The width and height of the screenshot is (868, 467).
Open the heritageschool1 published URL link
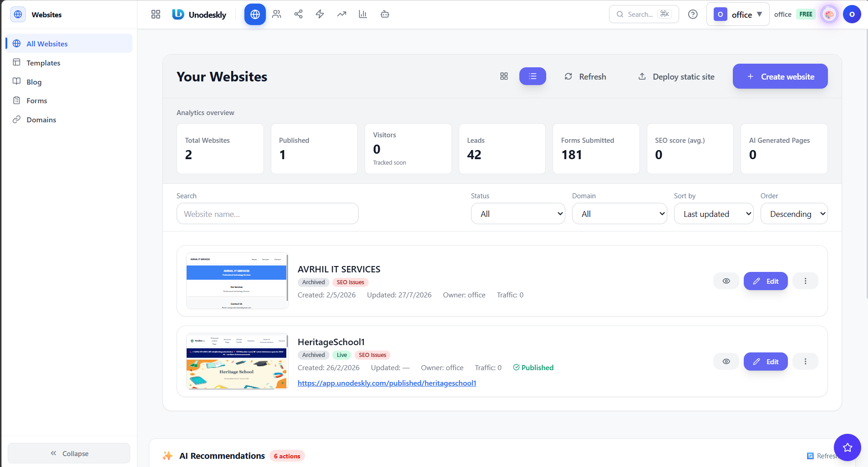387,383
